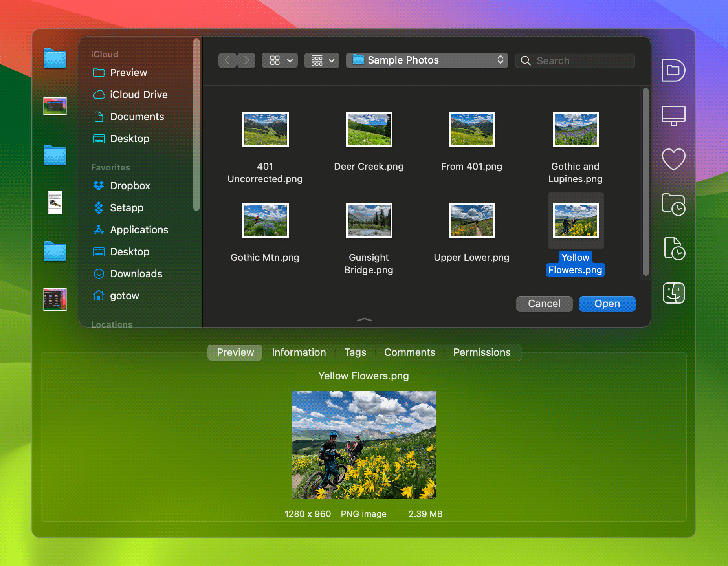
Task: Switch to the Information tab
Action: pyautogui.click(x=299, y=352)
